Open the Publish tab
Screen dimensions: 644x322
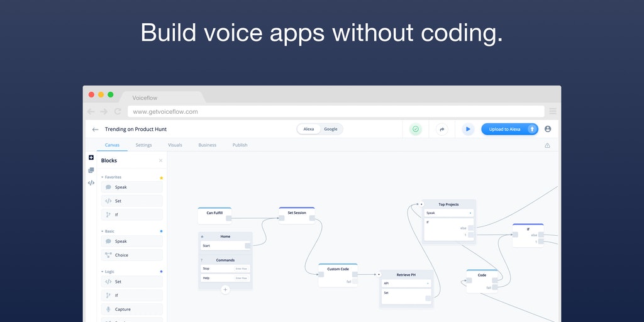240,145
